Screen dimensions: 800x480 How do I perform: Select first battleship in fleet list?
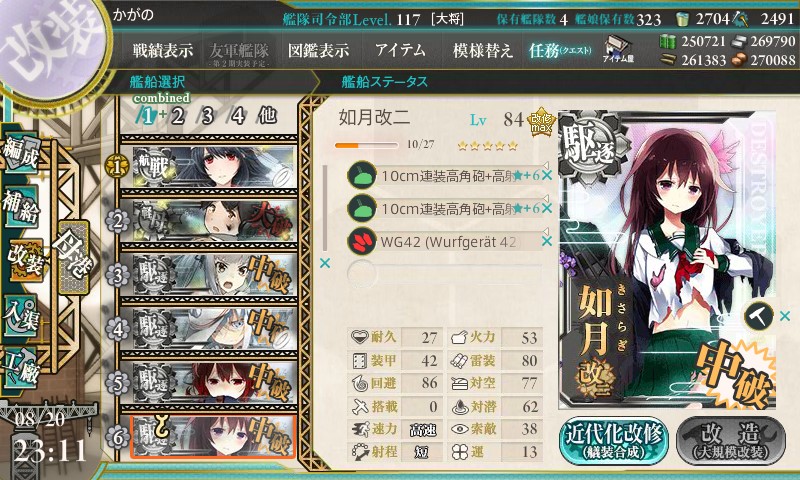213,167
